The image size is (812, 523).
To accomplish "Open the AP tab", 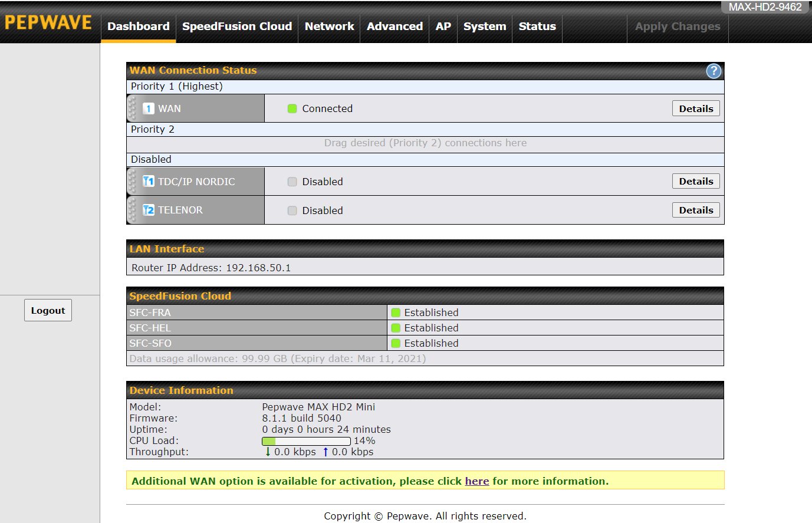I will (443, 27).
